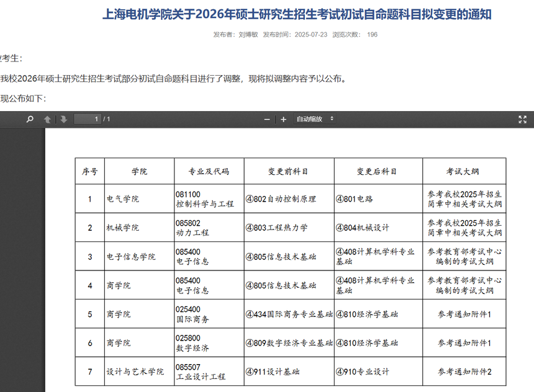Click the page number input field
The width and height of the screenshot is (534, 392).
tap(88, 119)
